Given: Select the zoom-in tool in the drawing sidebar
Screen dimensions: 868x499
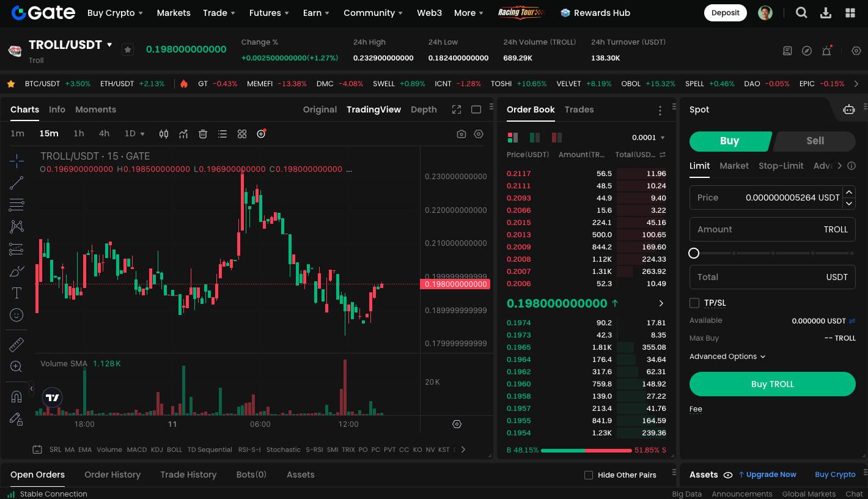Looking at the screenshot, I should (x=17, y=367).
